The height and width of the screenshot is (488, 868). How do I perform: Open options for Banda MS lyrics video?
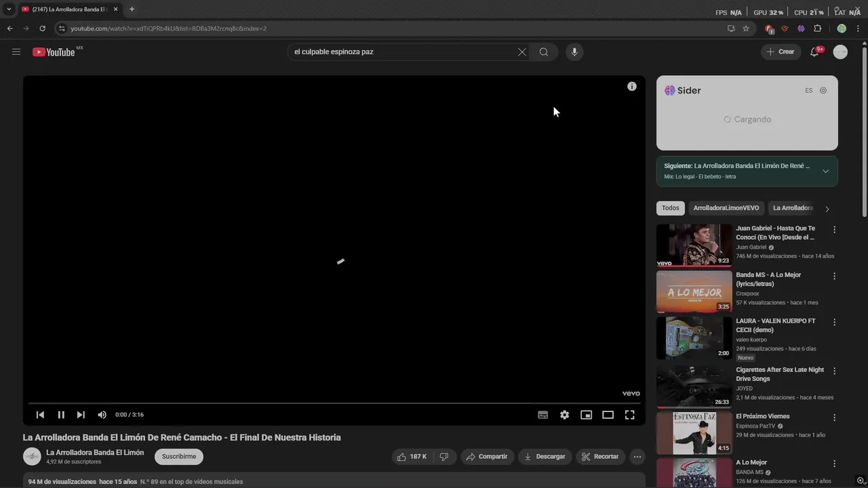835,277
